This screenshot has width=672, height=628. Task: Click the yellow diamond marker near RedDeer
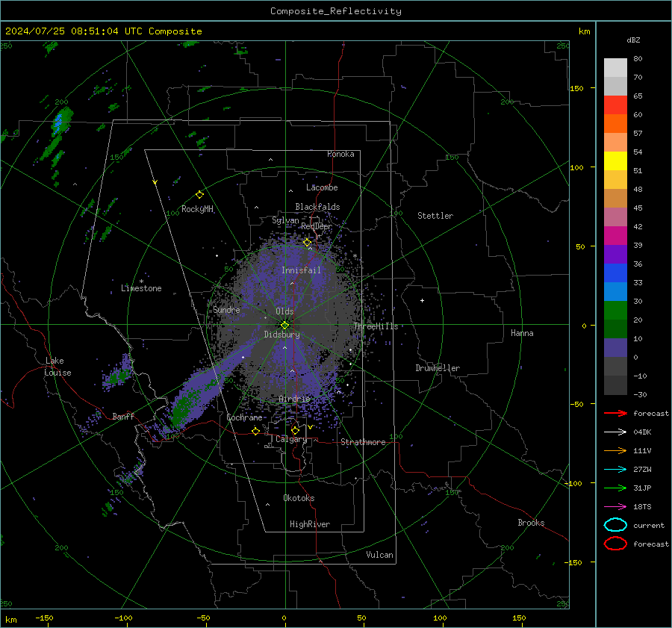(307, 243)
